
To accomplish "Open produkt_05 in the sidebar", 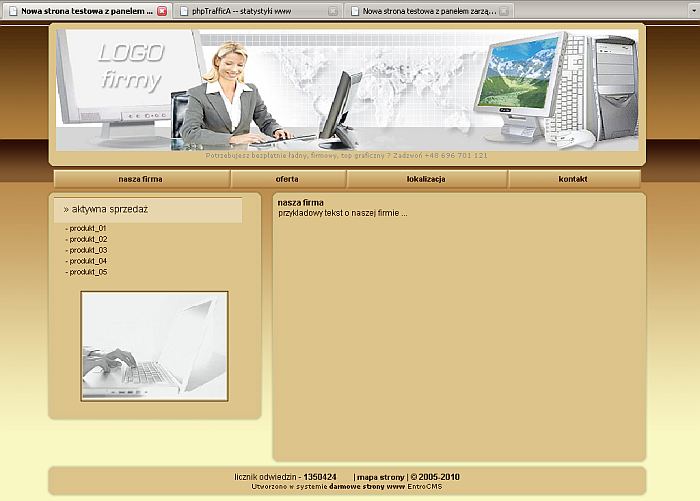I will [88, 272].
